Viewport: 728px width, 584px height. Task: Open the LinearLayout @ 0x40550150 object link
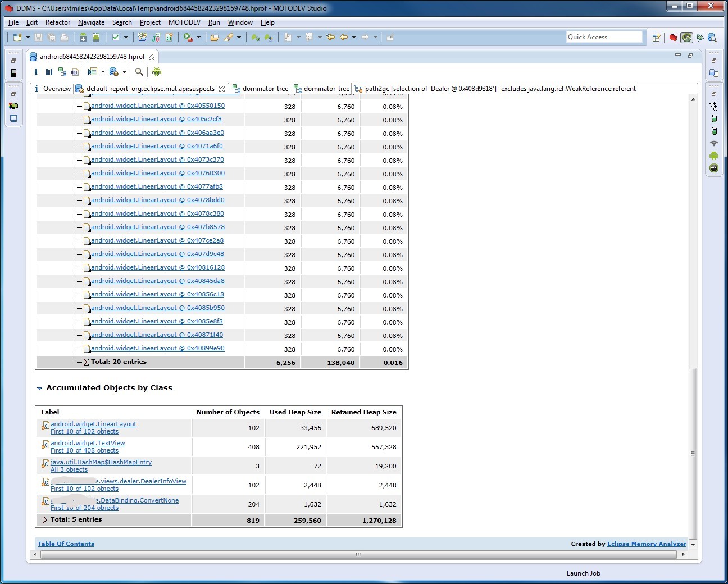tap(158, 106)
